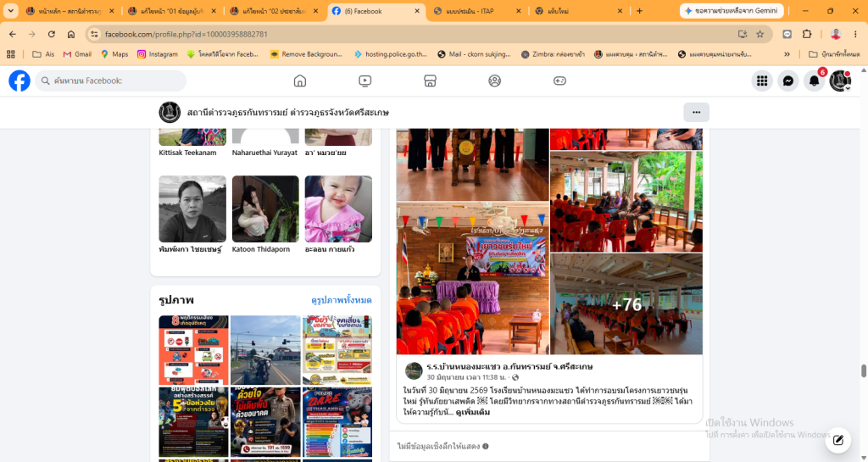Screen dimensions: 868x462
Task: Open the browser extensions puzzle icon
Action: 807,34
